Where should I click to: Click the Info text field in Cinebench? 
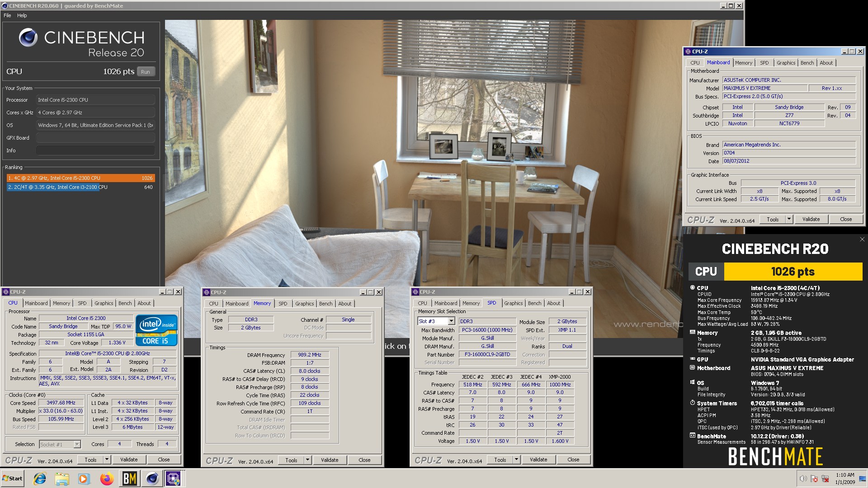95,150
